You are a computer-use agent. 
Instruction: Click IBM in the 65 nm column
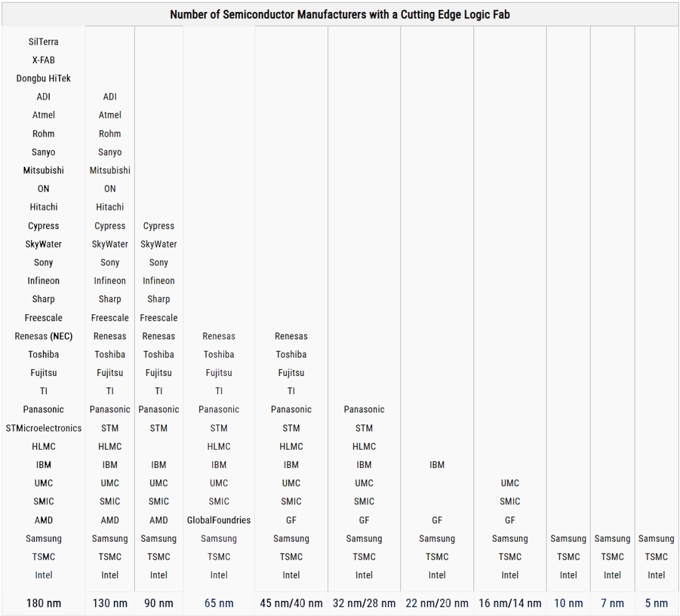pyautogui.click(x=218, y=465)
